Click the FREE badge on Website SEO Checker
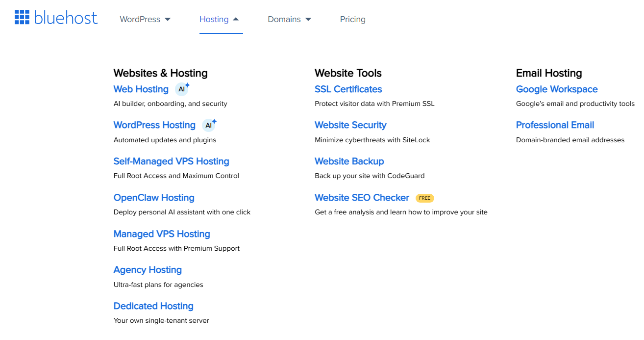This screenshot has width=644, height=340. [424, 198]
